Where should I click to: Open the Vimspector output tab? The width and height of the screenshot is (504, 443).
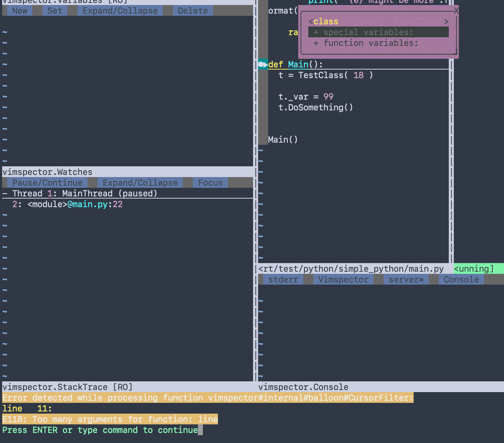(343, 280)
